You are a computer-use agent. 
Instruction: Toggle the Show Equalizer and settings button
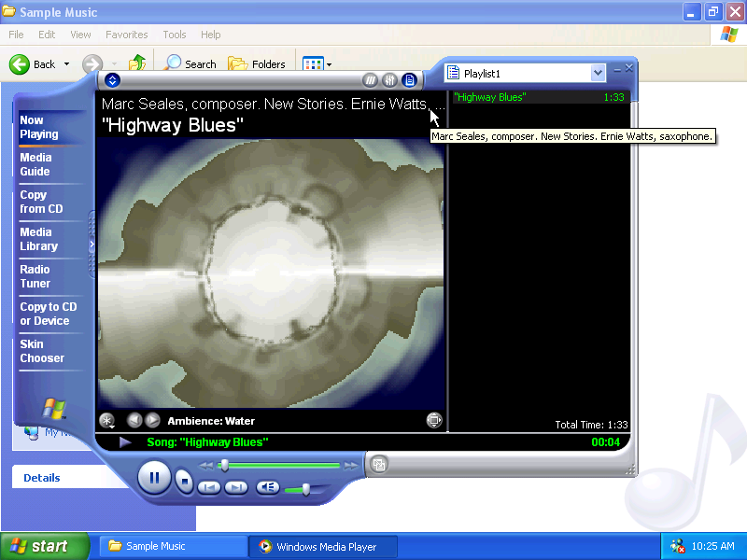click(389, 80)
